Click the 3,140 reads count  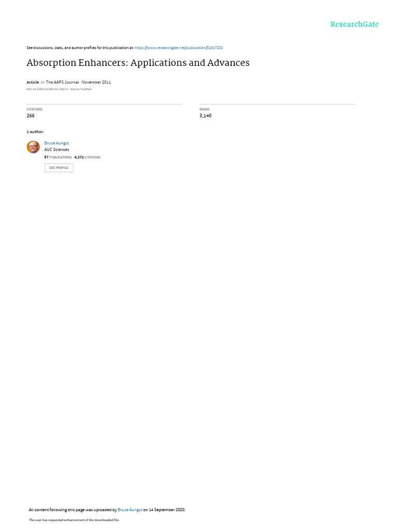click(x=205, y=116)
